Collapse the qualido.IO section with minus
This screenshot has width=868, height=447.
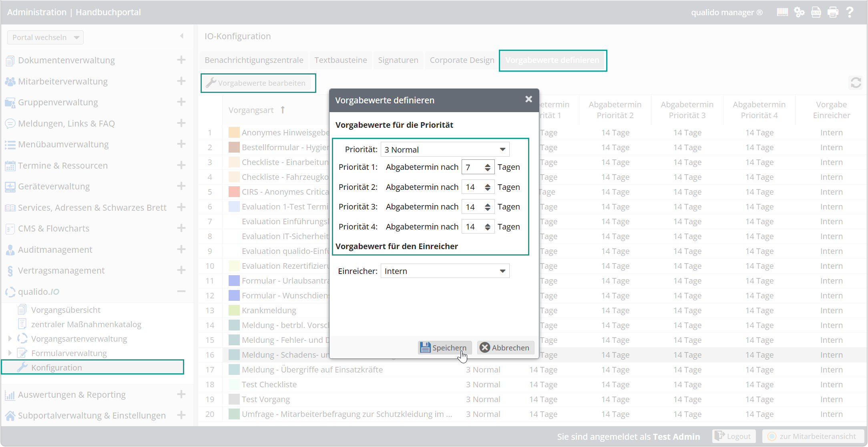[181, 291]
